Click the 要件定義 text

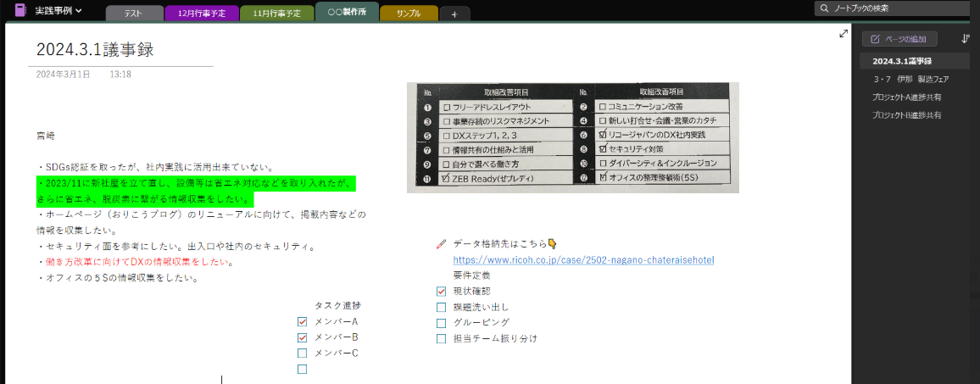[472, 275]
